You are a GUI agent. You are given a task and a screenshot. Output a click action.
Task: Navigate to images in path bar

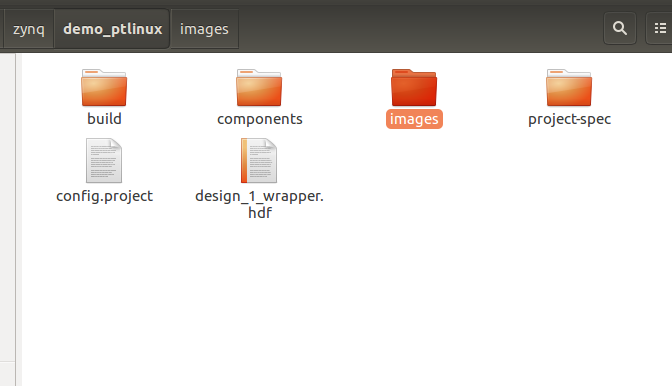[204, 29]
